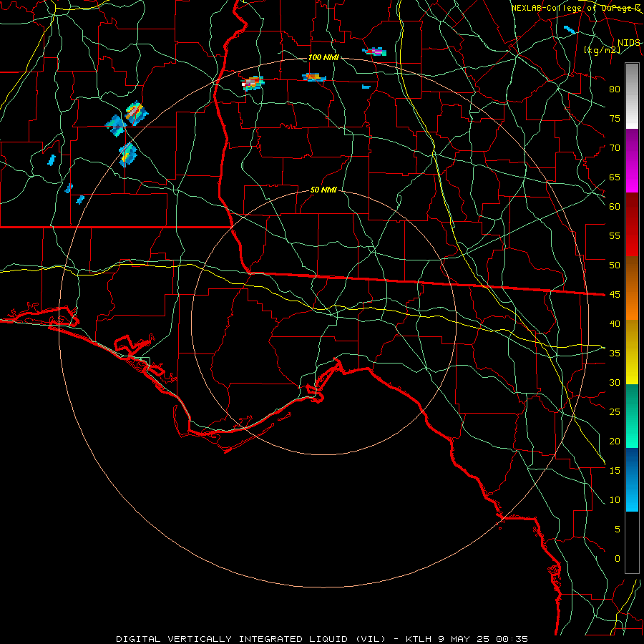This screenshot has width=644, height=644.
Task: Click the 100 NMI range ring label
Action: tap(323, 57)
